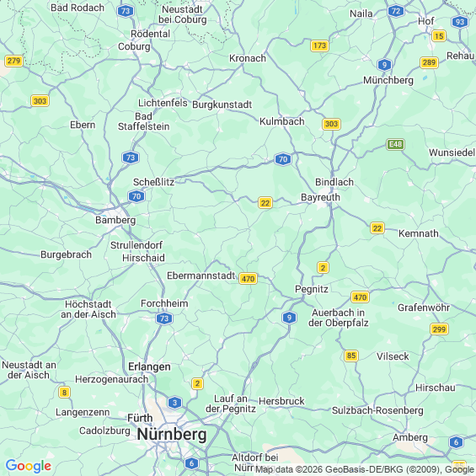Click the 8 road shield near Langenzenn
476x476 pixels.
click(64, 393)
